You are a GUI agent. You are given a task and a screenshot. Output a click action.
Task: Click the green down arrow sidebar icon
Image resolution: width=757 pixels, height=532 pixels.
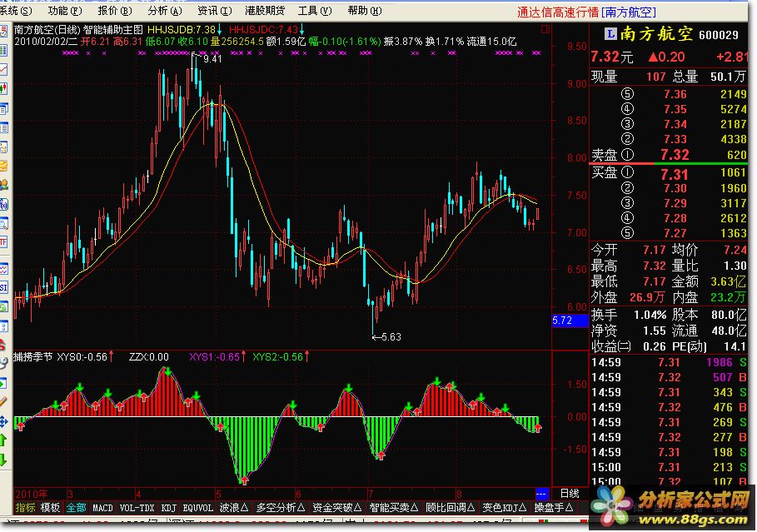[2, 460]
